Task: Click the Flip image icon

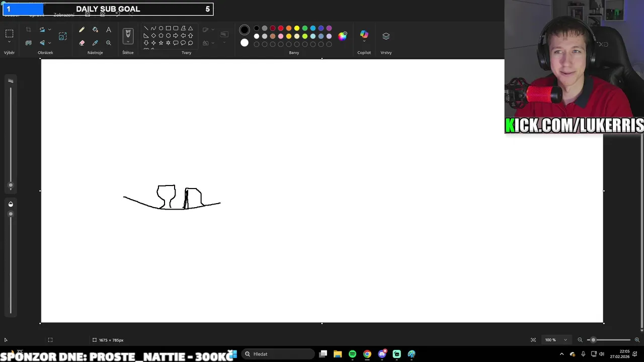Action: point(42,43)
